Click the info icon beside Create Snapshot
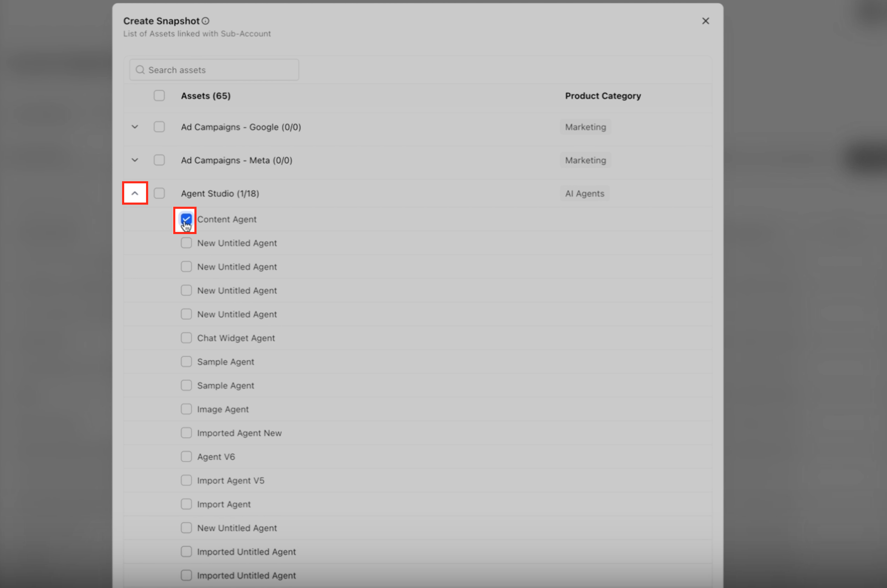This screenshot has width=887, height=588. coord(205,21)
